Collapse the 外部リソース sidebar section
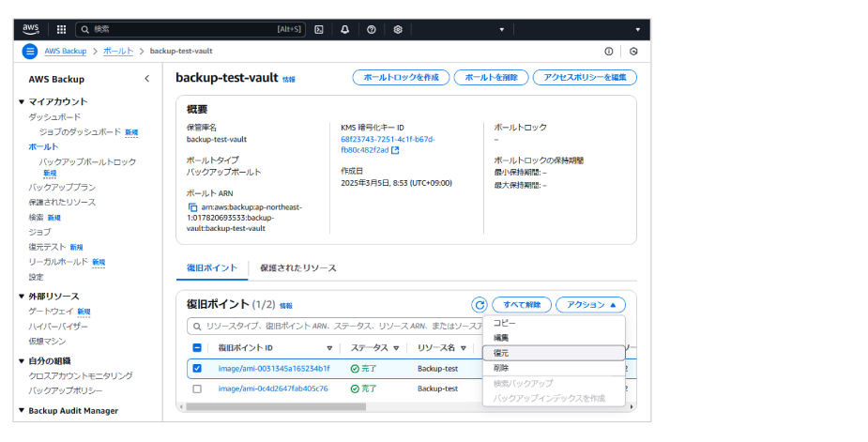Image resolution: width=868 pixels, height=442 pixels. pyautogui.click(x=22, y=297)
